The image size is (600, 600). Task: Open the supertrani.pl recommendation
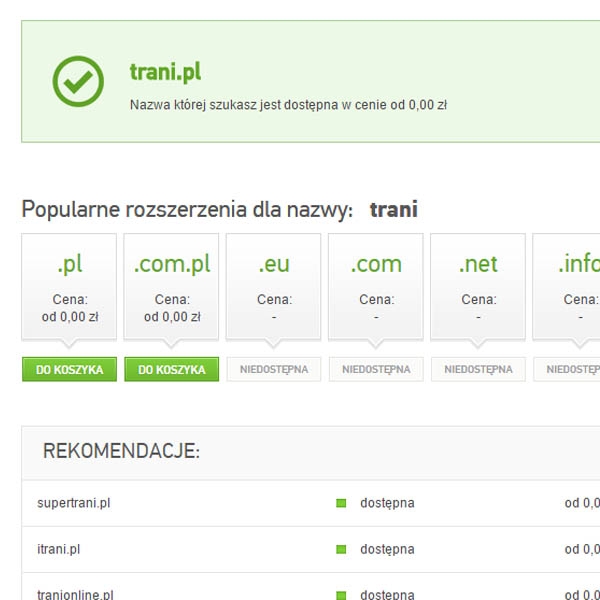73,503
